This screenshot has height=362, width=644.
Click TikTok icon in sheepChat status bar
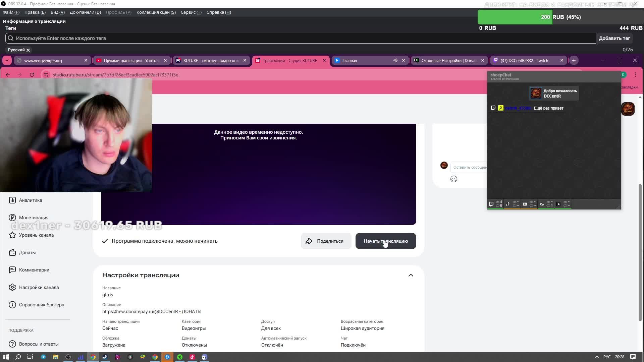click(x=508, y=204)
